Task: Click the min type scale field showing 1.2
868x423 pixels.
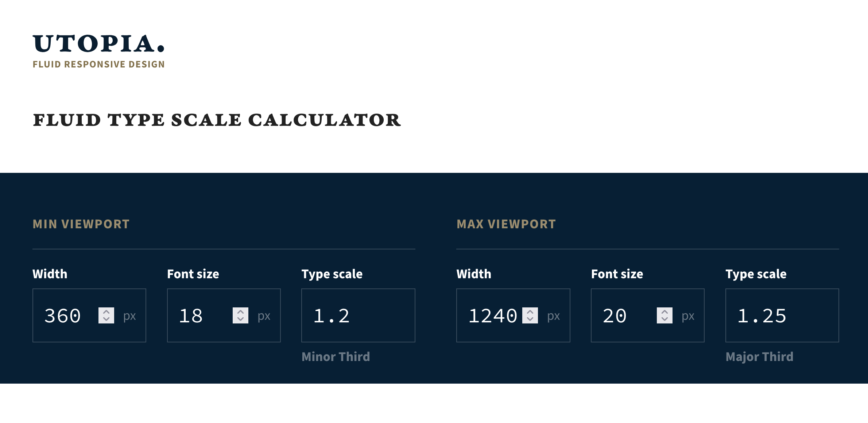Action: [x=358, y=316]
